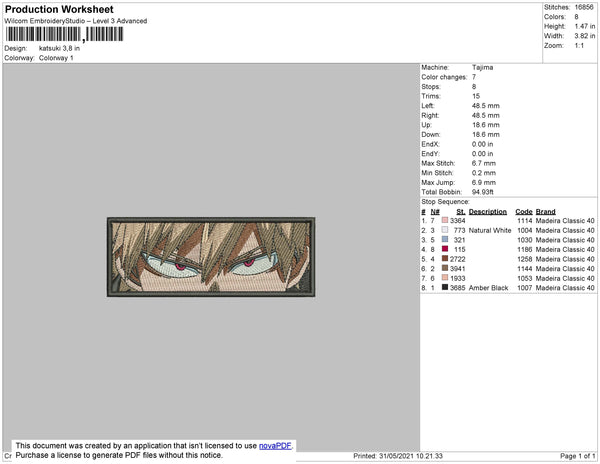Viewport: 600px width, 464px height.
Task: Click code '1007' in stop sequence
Action: coord(525,288)
